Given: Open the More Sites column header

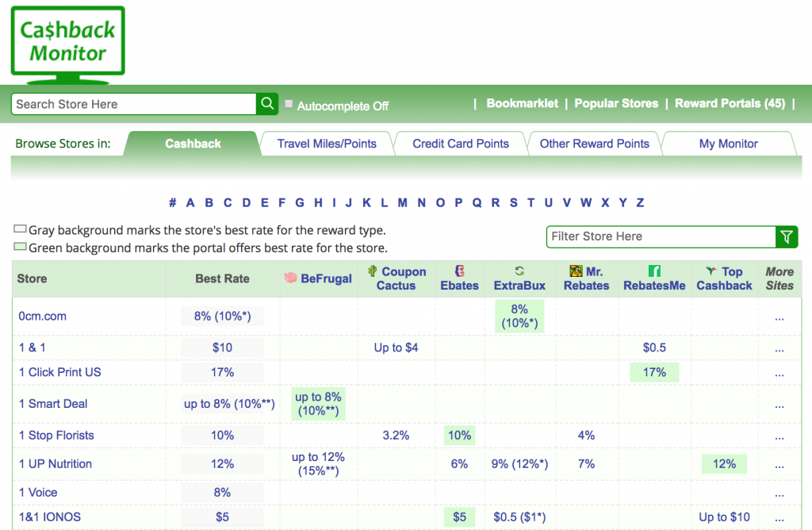Looking at the screenshot, I should pyautogui.click(x=779, y=278).
